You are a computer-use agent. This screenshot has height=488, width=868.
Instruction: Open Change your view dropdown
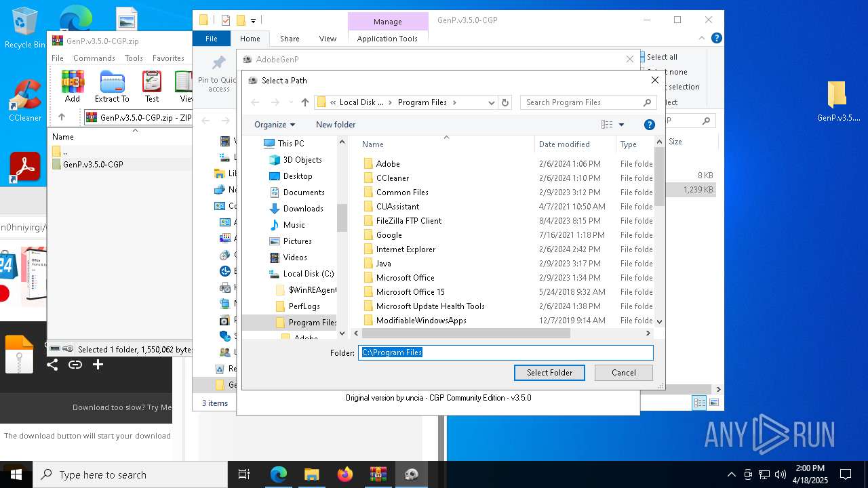coord(621,125)
